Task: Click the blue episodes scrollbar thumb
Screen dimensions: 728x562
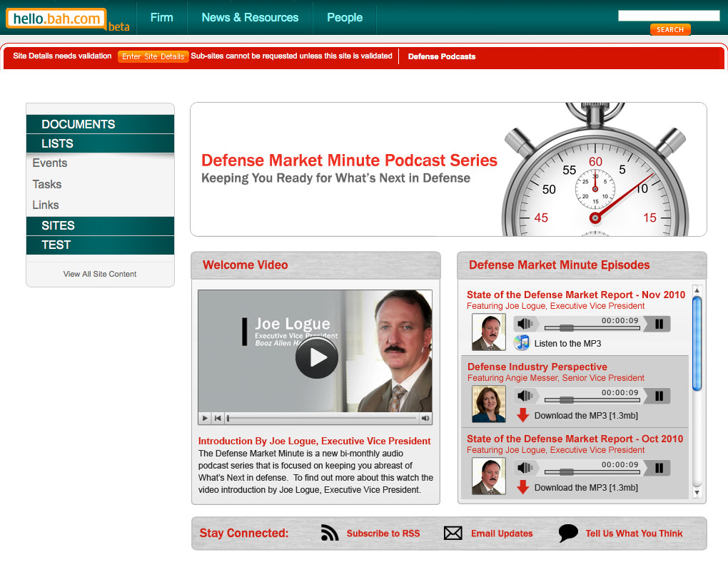Action: click(697, 344)
